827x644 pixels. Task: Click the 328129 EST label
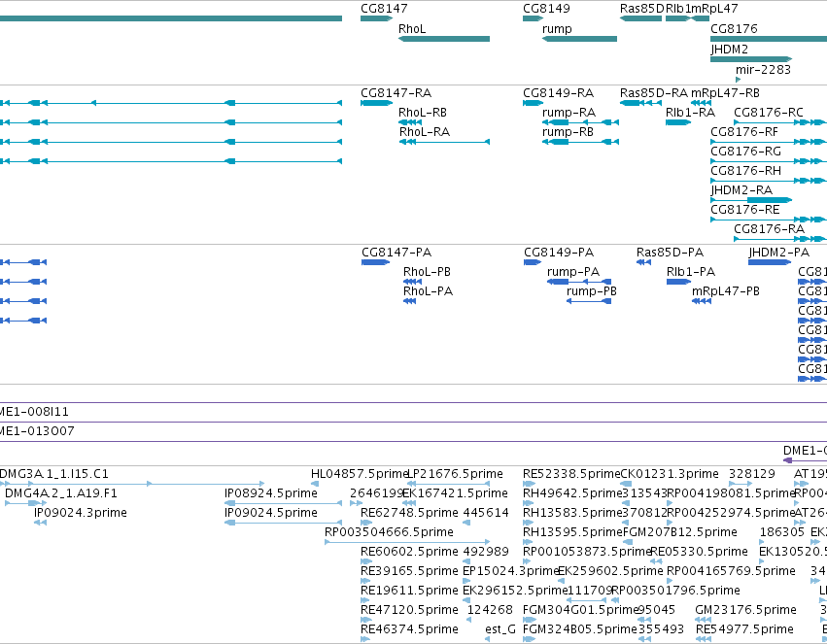(752, 474)
